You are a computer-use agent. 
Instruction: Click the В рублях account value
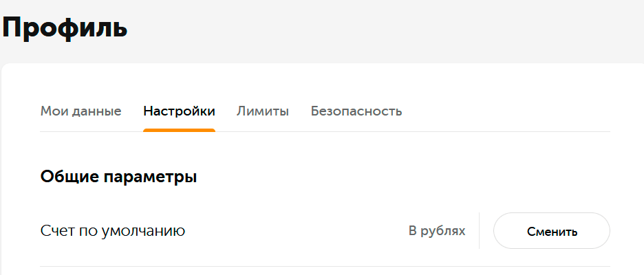click(437, 231)
